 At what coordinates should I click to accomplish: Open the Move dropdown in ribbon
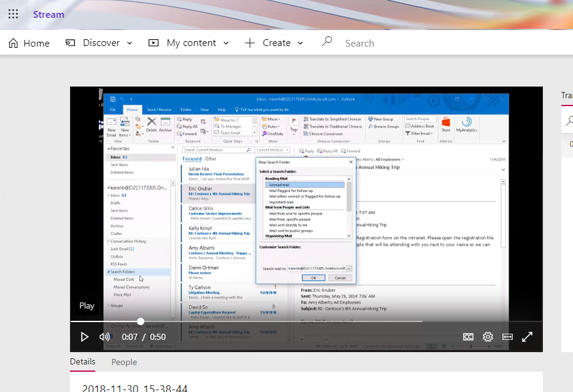point(271,120)
